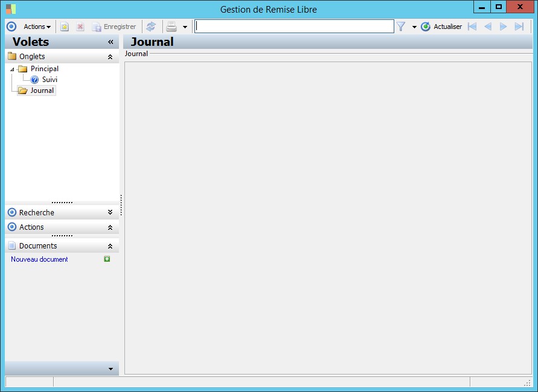Click the Suivi question mark icon

click(34, 80)
